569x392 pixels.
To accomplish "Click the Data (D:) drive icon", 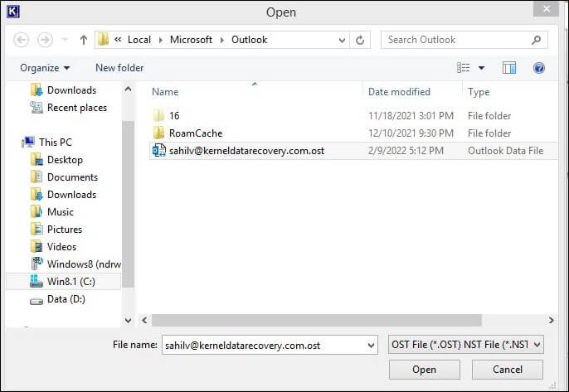I will [36, 301].
